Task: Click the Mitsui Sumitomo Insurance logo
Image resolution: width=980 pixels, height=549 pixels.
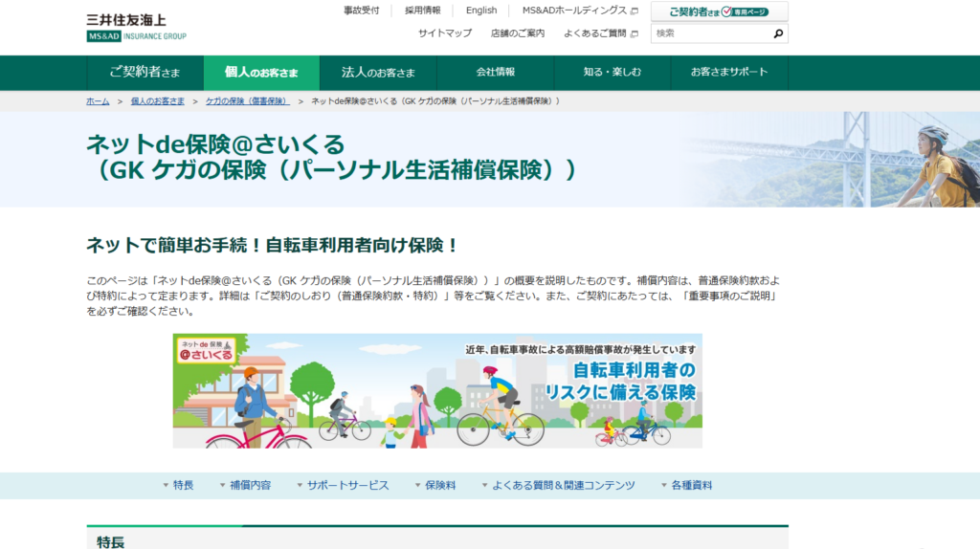Action: (136, 26)
